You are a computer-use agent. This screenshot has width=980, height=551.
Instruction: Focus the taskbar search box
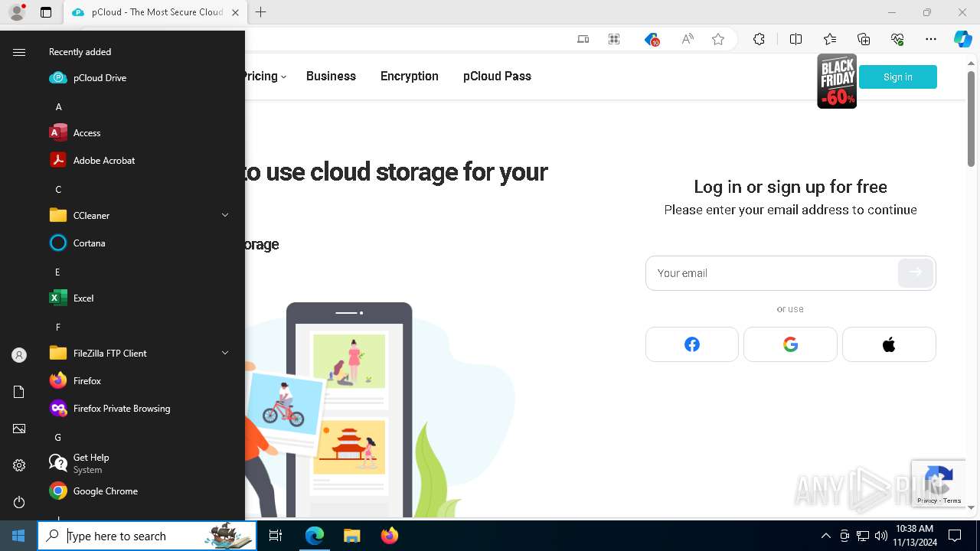click(147, 536)
